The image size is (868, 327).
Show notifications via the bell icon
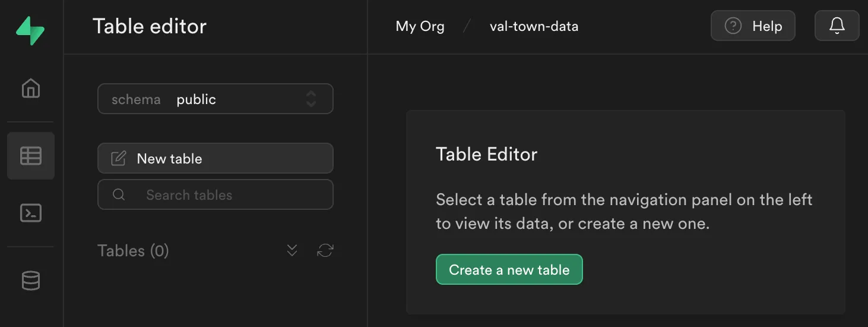pos(837,26)
